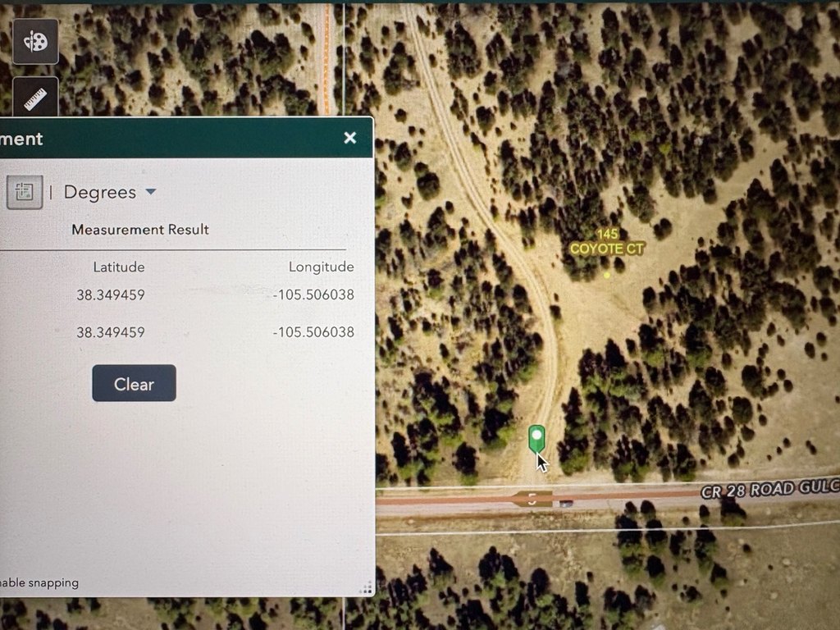Select the ruler measurement tool

point(35,98)
